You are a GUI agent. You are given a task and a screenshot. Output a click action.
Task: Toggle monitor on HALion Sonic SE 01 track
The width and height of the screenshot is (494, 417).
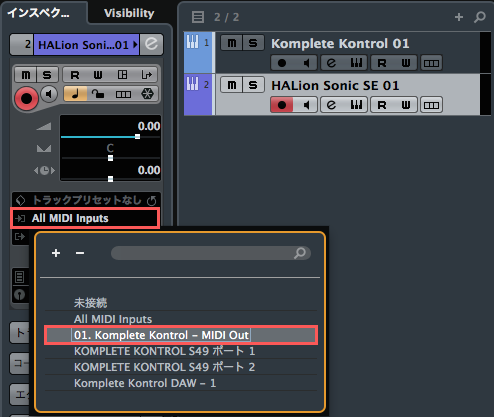pos(306,105)
